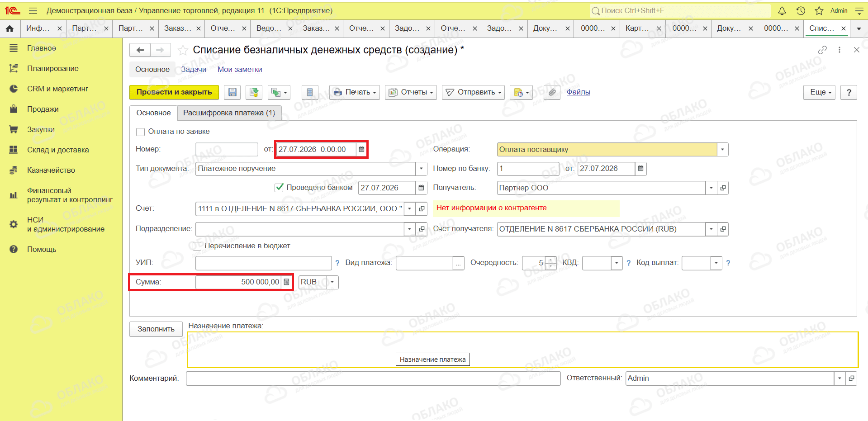Expand the Получатель dropdown
The width and height of the screenshot is (868, 421).
pos(711,188)
